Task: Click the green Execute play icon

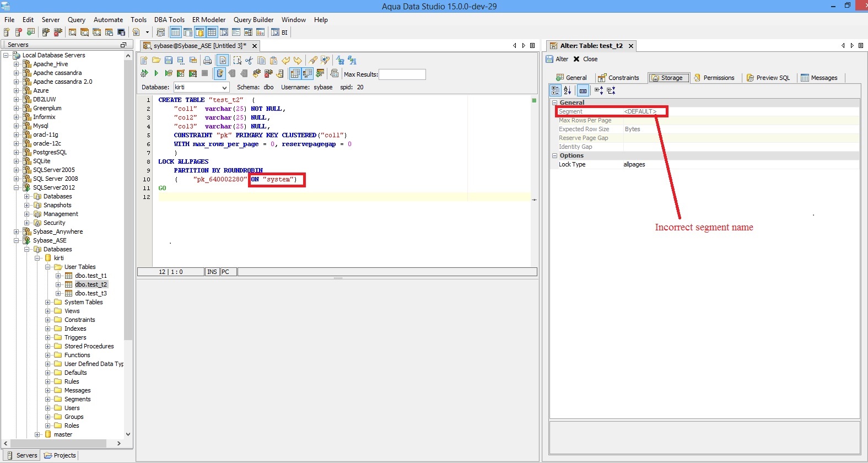Action: click(156, 73)
